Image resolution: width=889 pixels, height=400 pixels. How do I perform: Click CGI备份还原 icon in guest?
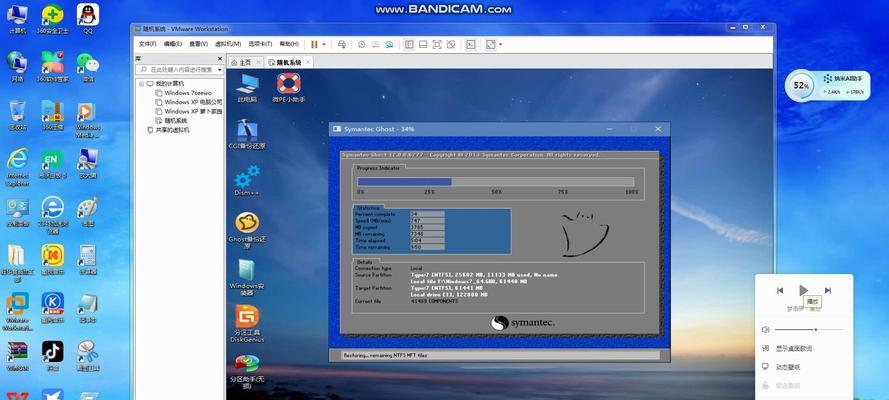[x=247, y=134]
